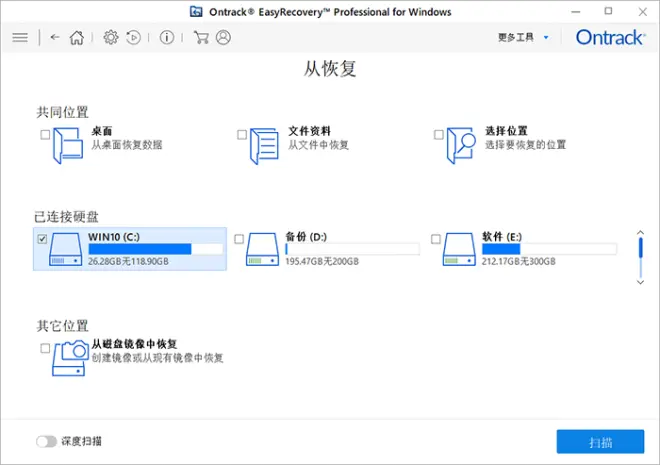
Task: Click the 从文件中恢复 description
Action: 319,145
